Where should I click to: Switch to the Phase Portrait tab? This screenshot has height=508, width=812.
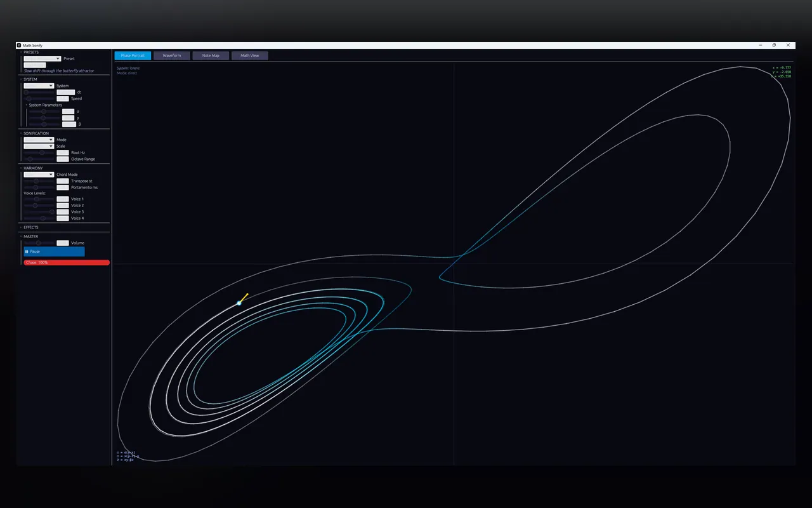click(133, 56)
